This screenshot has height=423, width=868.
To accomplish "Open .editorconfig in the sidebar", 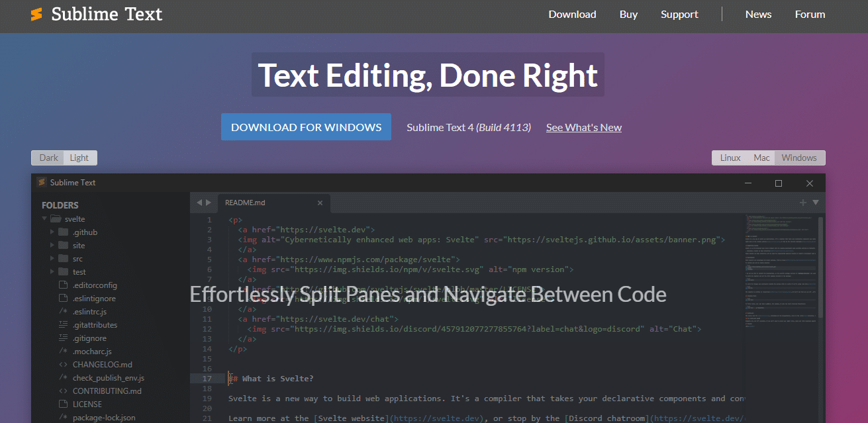I will pos(95,285).
